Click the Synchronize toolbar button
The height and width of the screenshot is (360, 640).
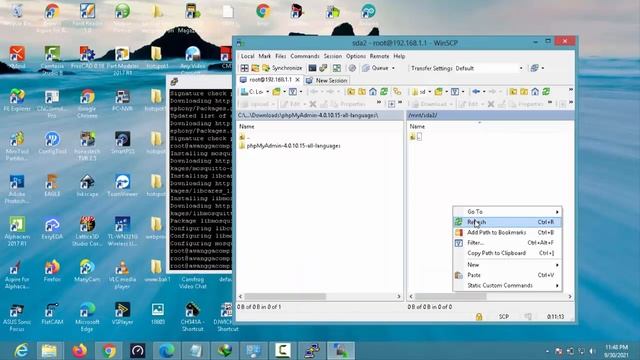282,68
